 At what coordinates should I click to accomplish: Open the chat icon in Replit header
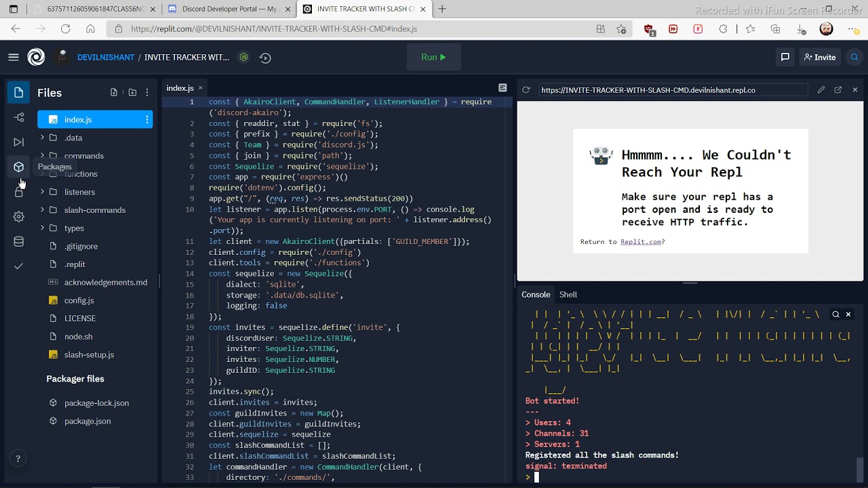click(x=785, y=58)
